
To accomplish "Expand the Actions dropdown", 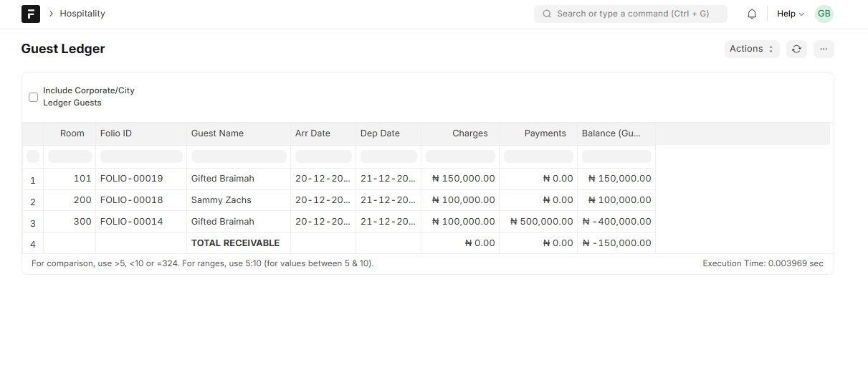I will (751, 49).
